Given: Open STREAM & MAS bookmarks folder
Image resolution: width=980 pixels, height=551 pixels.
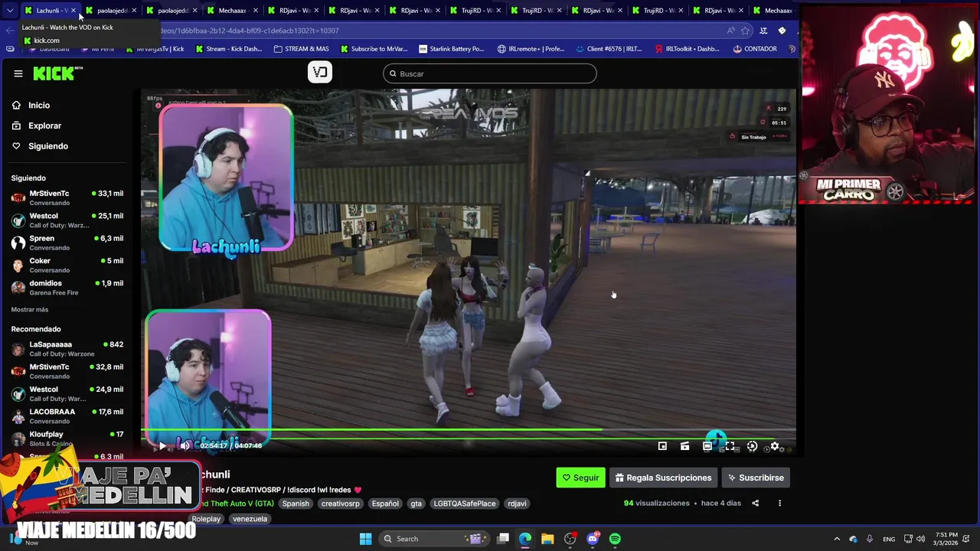Looking at the screenshot, I should 301,49.
